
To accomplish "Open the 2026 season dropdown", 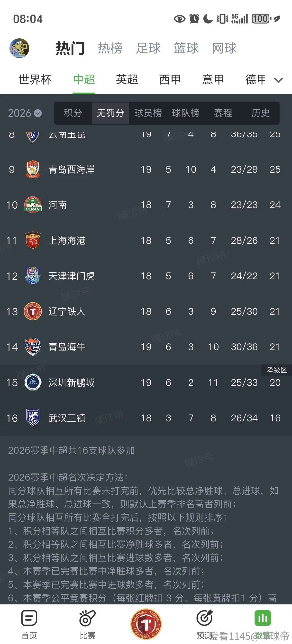I will click(x=25, y=113).
